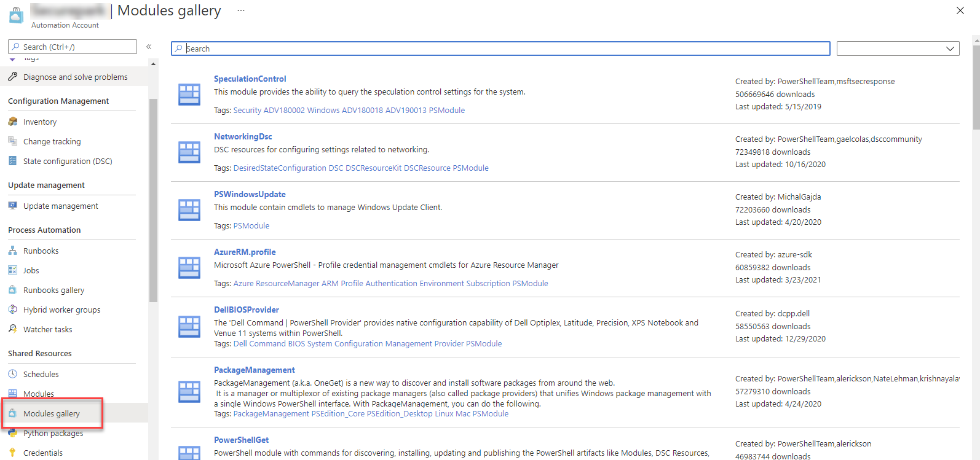Click the State configuration (DSC) icon

tap(13, 161)
